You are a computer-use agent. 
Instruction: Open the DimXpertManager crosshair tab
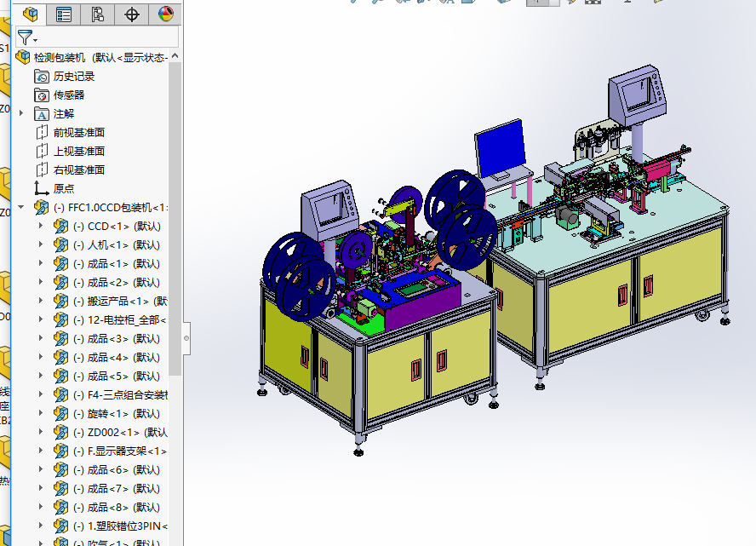point(132,14)
